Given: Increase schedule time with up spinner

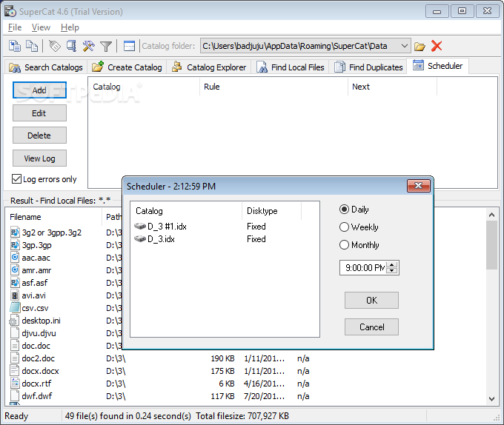Looking at the screenshot, I should [x=392, y=265].
